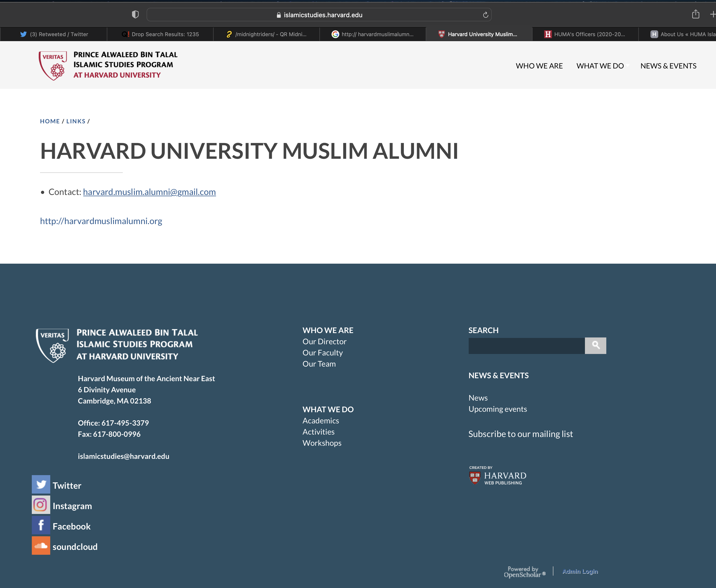The image size is (716, 588).
Task: Select the HUMA's Officers tab
Action: (x=585, y=34)
